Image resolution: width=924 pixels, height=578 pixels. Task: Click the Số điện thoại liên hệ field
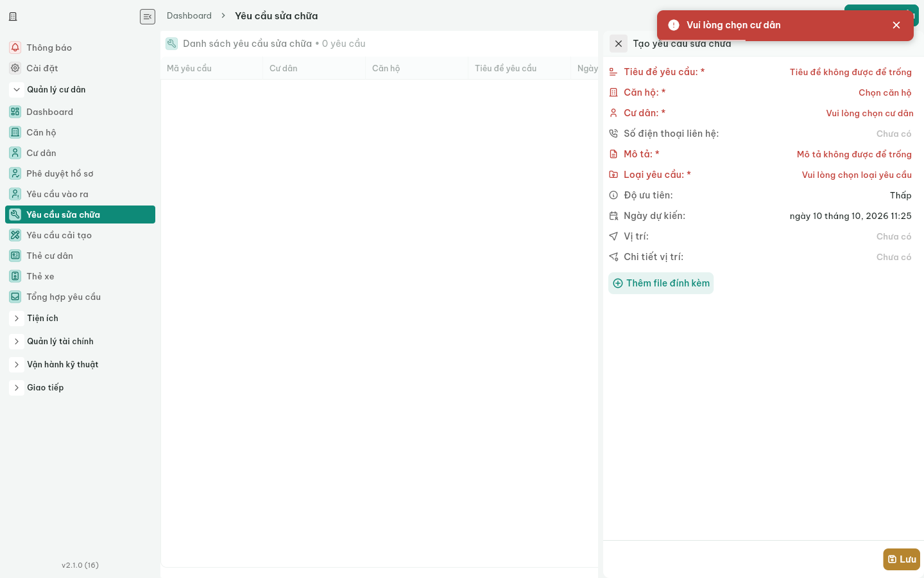tap(894, 134)
